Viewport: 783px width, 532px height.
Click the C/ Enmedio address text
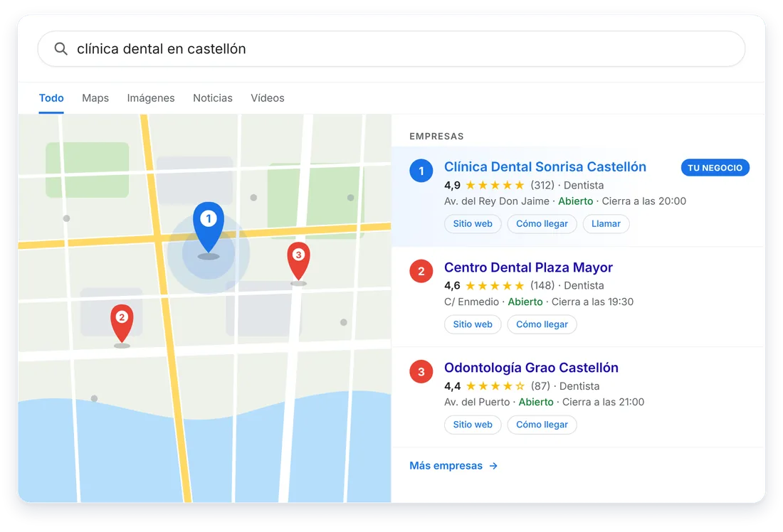[x=471, y=302]
